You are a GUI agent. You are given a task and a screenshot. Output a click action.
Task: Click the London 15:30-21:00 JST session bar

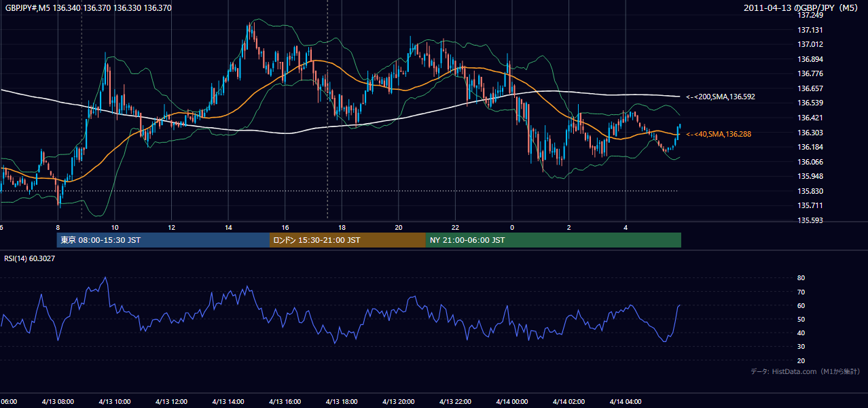click(x=348, y=240)
